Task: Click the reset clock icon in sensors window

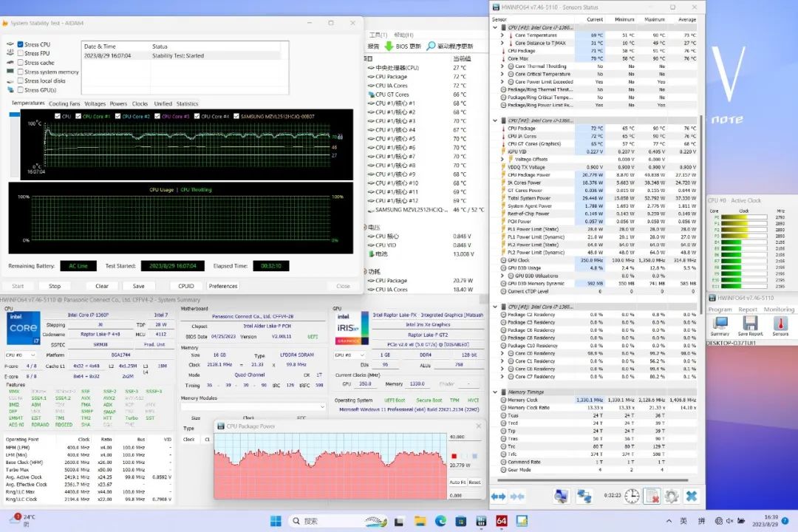Action: [x=632, y=497]
